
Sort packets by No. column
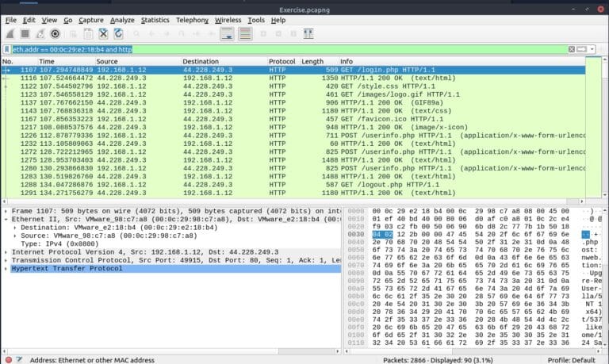19,61
